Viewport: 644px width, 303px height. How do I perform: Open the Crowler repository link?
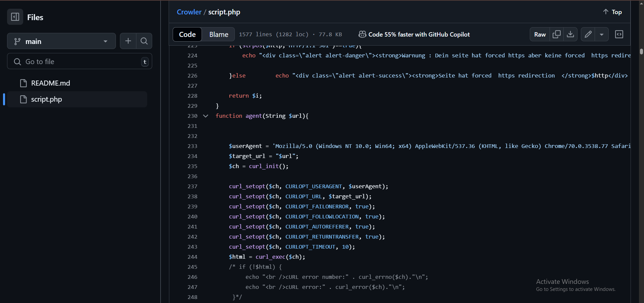click(x=189, y=12)
